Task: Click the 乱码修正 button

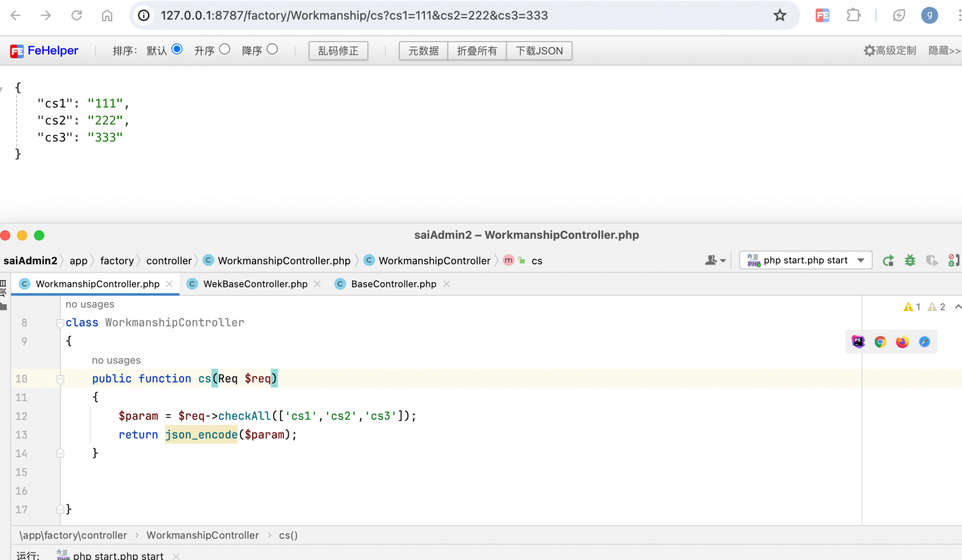Action: pos(338,51)
